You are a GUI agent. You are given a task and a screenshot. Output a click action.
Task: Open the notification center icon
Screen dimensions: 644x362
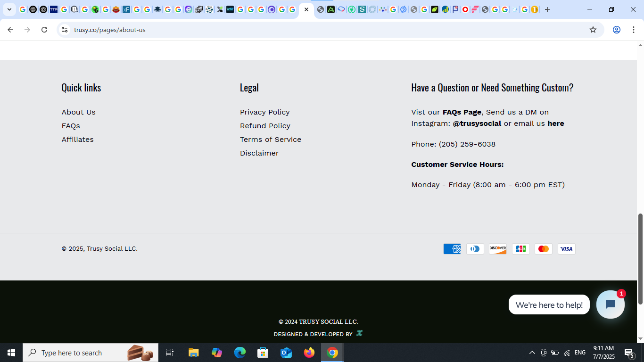tap(629, 353)
